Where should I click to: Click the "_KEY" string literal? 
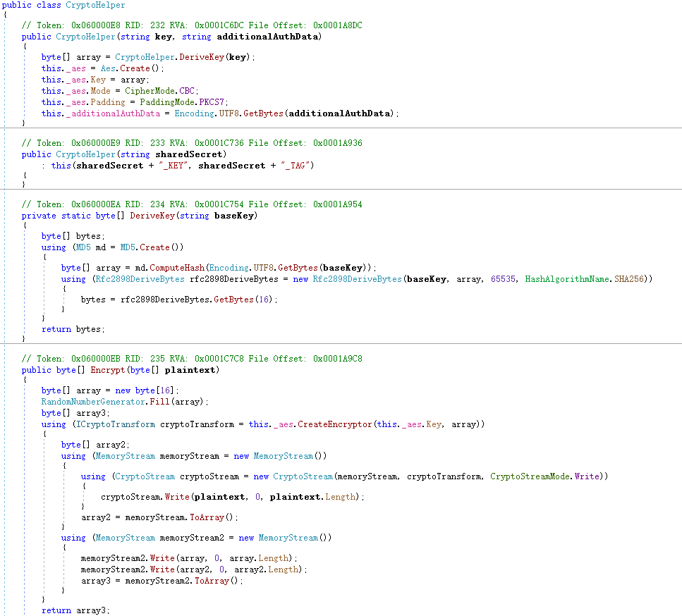tap(173, 166)
